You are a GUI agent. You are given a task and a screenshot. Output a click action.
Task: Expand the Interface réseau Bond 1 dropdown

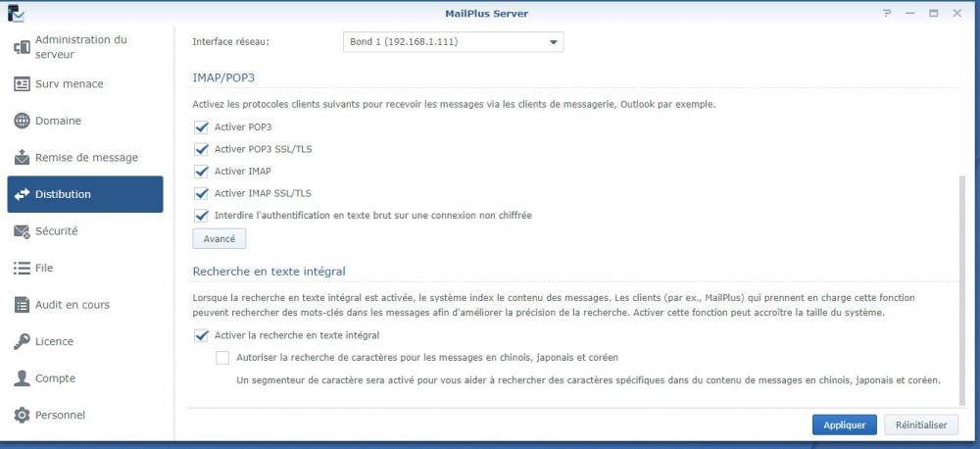coord(453,42)
